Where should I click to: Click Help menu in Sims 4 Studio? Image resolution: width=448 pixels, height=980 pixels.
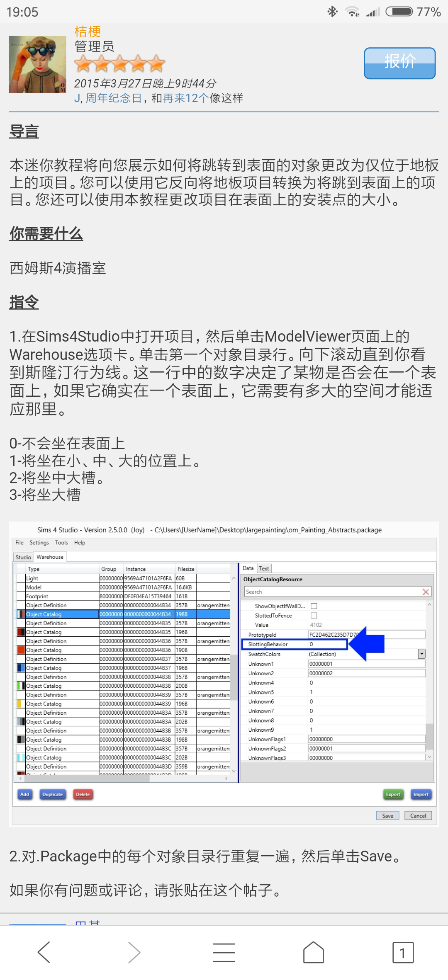[80, 543]
